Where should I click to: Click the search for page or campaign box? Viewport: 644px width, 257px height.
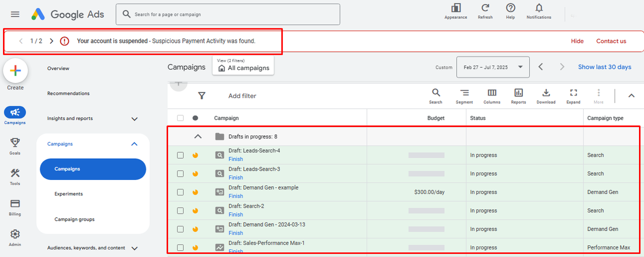click(x=228, y=14)
